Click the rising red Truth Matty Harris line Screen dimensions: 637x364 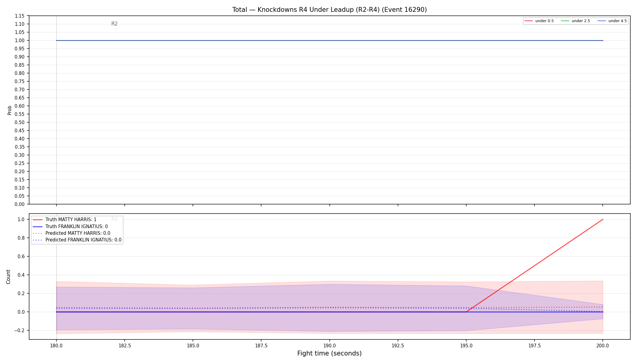[534, 266]
